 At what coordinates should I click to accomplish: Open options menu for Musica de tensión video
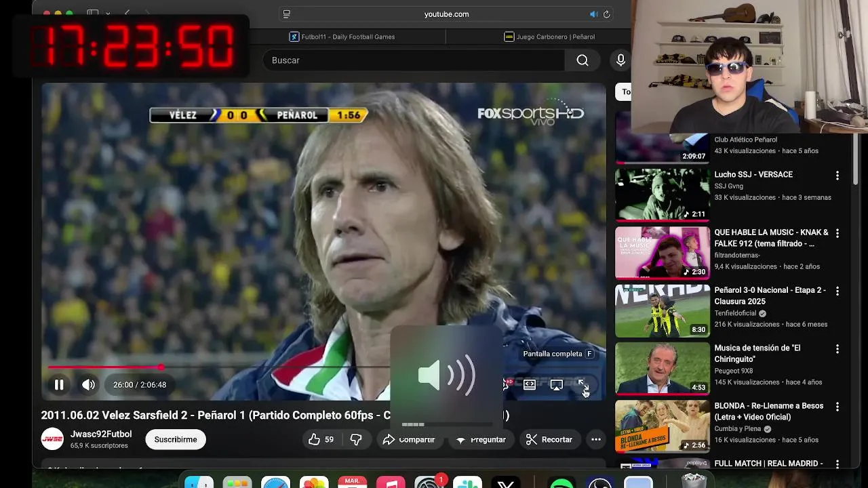pos(837,349)
